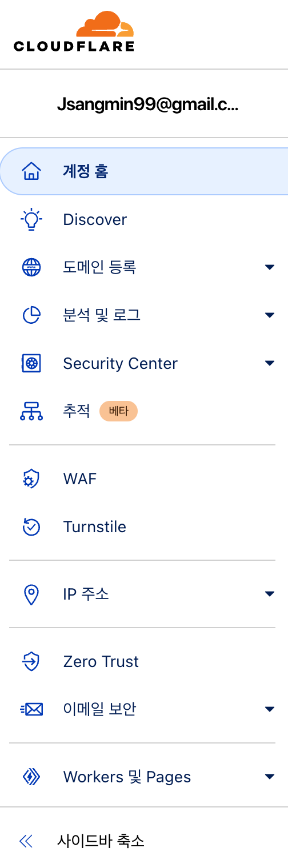
Task: Open the Zero Trust menu item
Action: point(144,662)
